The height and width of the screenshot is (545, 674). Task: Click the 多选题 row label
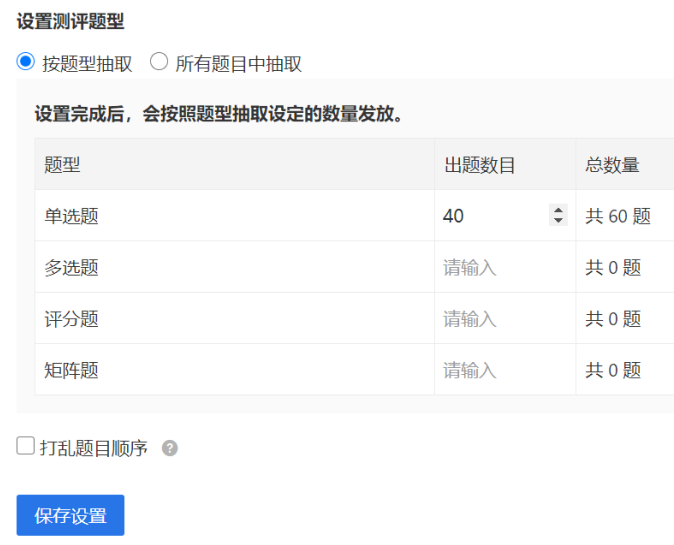pyautogui.click(x=71, y=267)
